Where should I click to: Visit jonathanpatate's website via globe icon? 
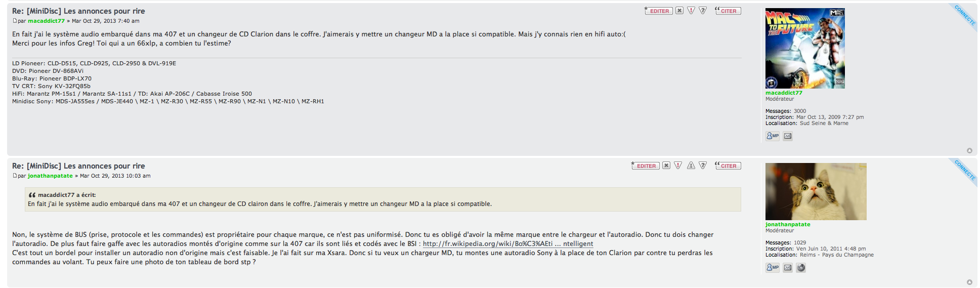coord(801,267)
